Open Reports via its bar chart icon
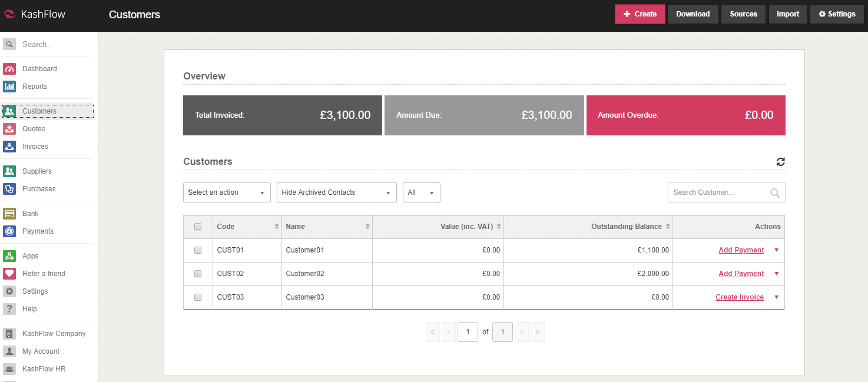Screen dimensions: 868x382 tap(9, 87)
